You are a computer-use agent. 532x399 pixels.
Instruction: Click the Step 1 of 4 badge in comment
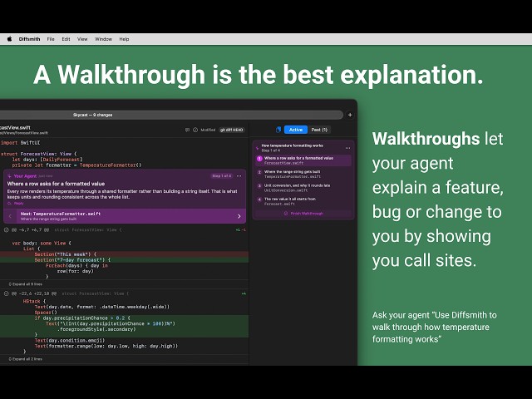(222, 176)
